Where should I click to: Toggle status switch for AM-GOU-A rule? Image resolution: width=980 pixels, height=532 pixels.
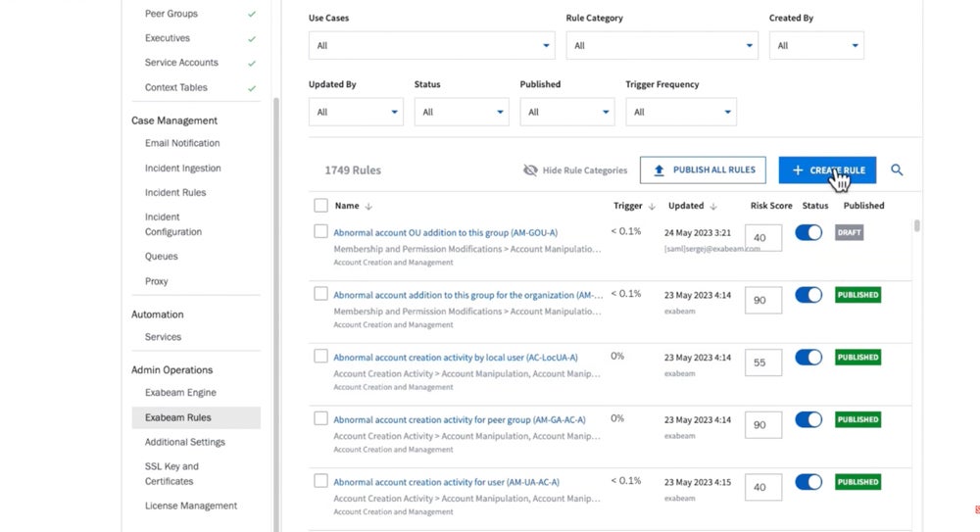(x=808, y=232)
